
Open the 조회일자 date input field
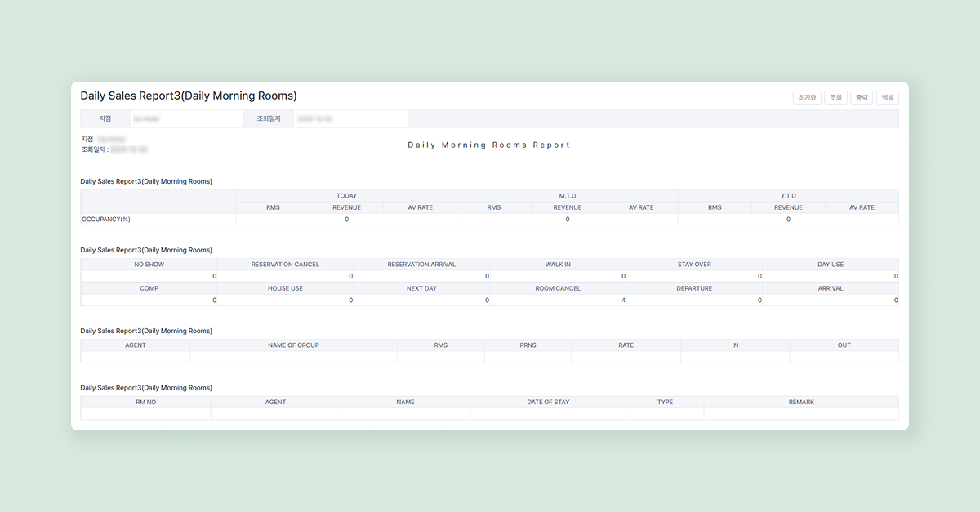click(350, 119)
